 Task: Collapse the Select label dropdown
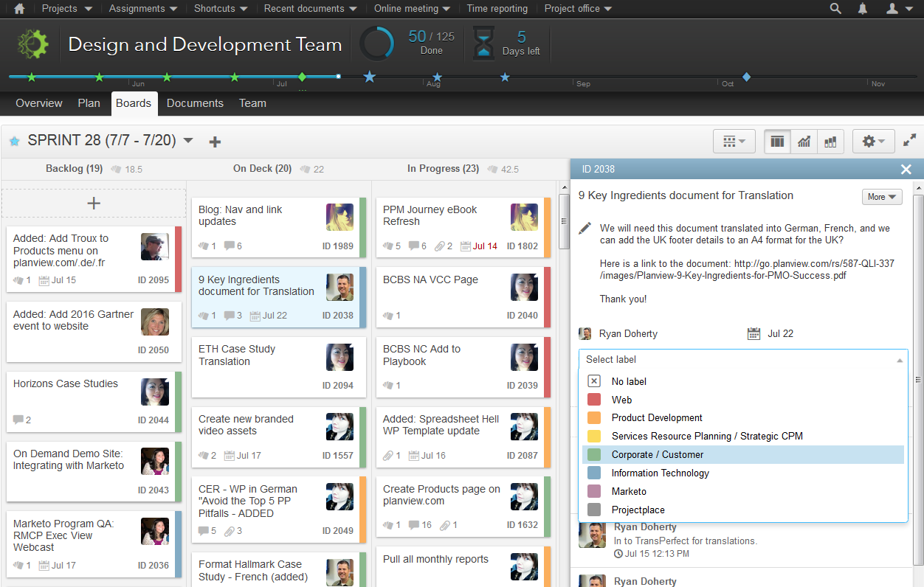coord(899,360)
